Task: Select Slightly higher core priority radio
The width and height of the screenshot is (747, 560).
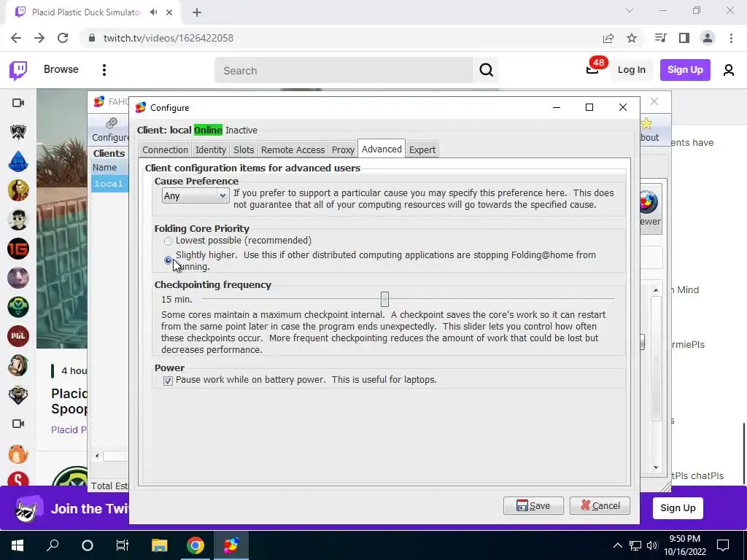Action: 168,260
